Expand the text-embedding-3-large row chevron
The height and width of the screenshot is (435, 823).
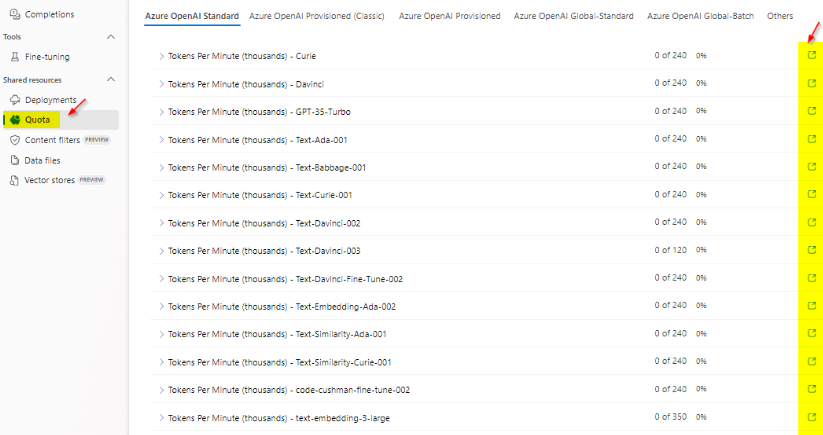161,418
